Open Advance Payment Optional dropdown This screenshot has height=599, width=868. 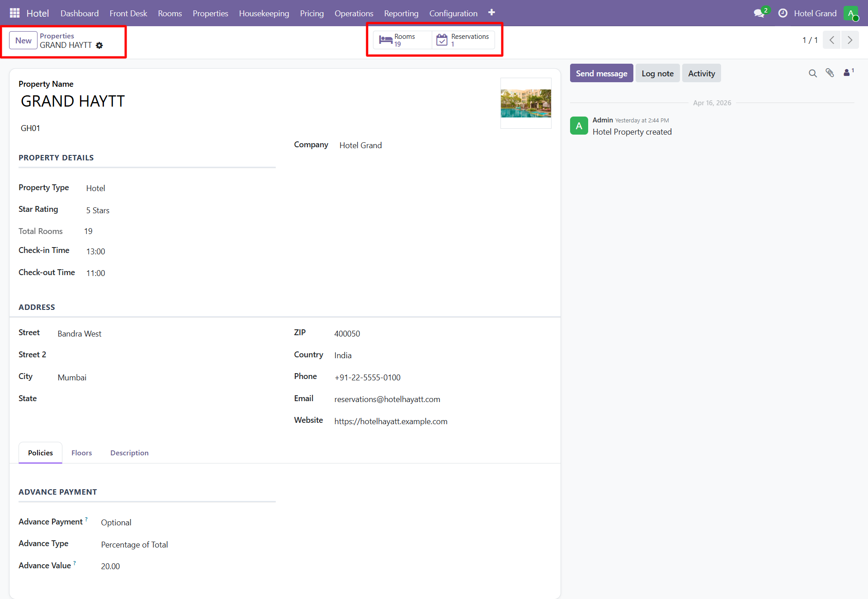(116, 522)
